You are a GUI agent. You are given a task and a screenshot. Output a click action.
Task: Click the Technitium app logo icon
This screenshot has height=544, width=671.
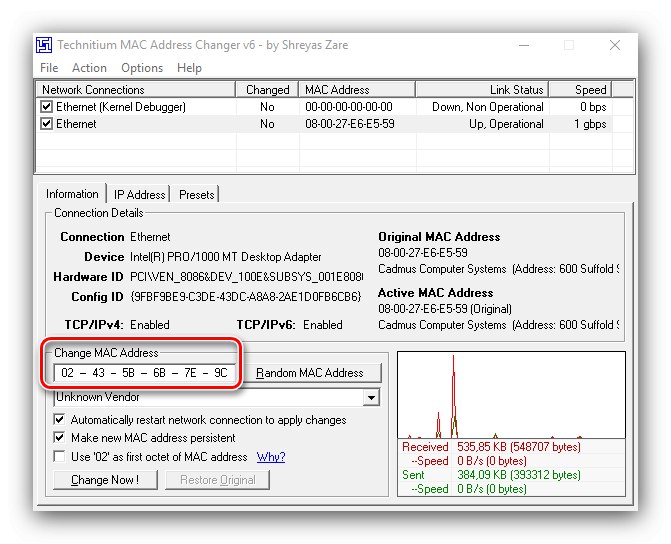pyautogui.click(x=44, y=45)
